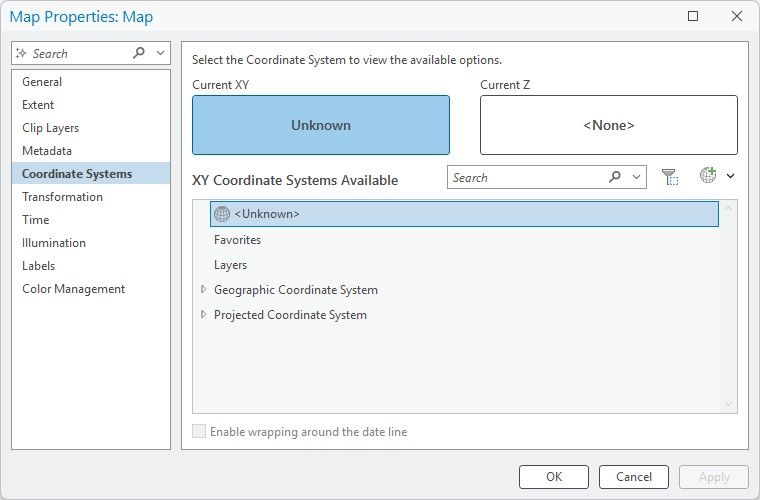760x500 pixels.
Task: Click the magnifier in coordinate systems search
Action: coord(615,177)
